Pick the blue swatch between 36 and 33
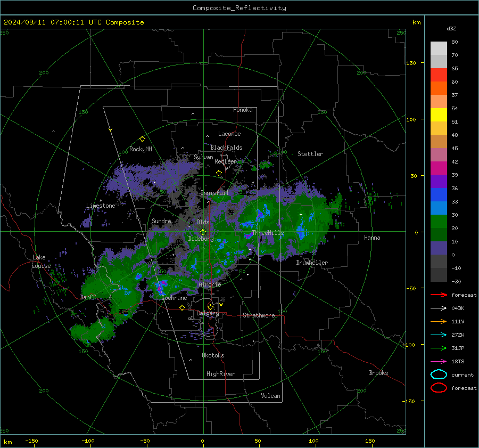Image resolution: width=479 pixels, height=448 pixels. (439, 195)
